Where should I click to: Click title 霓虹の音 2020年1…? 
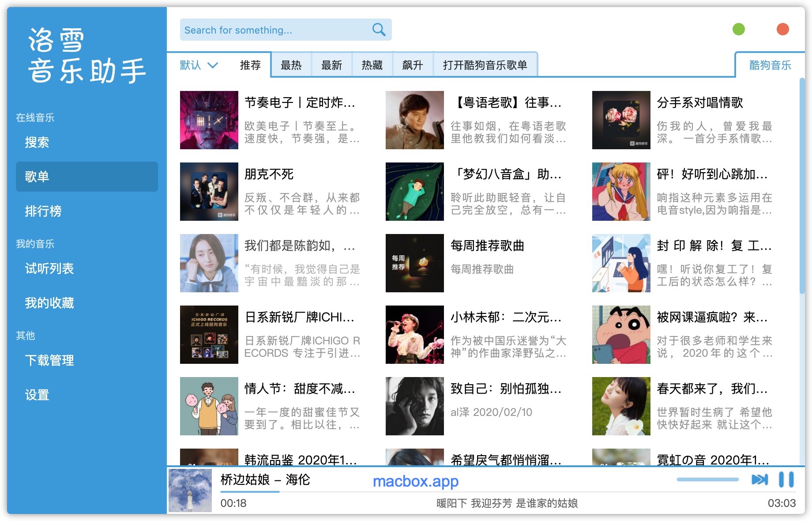point(713,459)
